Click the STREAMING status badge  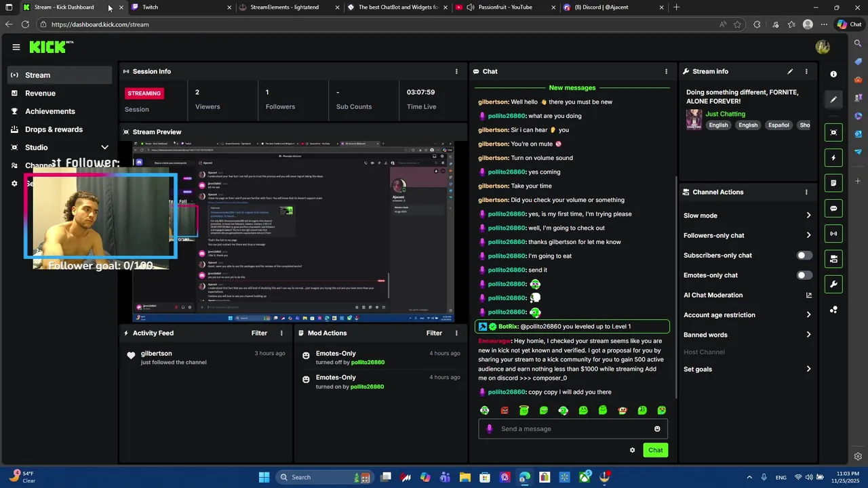pyautogui.click(x=144, y=94)
